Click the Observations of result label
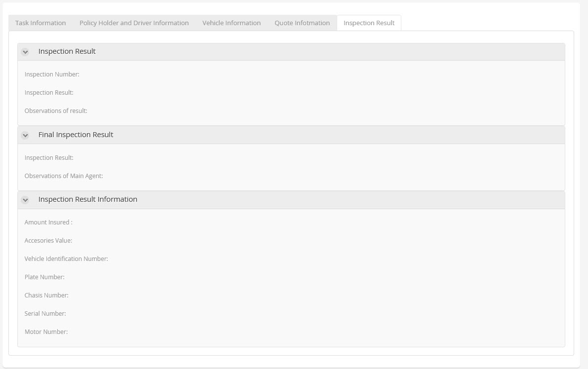Image resolution: width=588 pixels, height=369 pixels. tap(56, 111)
